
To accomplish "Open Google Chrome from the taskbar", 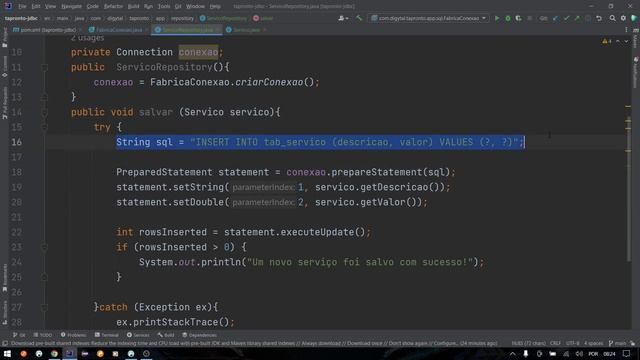I will 54,354.
